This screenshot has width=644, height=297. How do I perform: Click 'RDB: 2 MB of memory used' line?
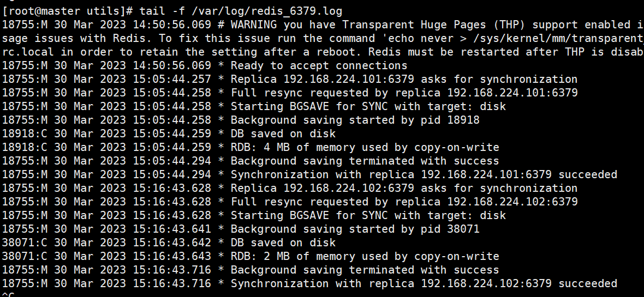[x=365, y=256]
